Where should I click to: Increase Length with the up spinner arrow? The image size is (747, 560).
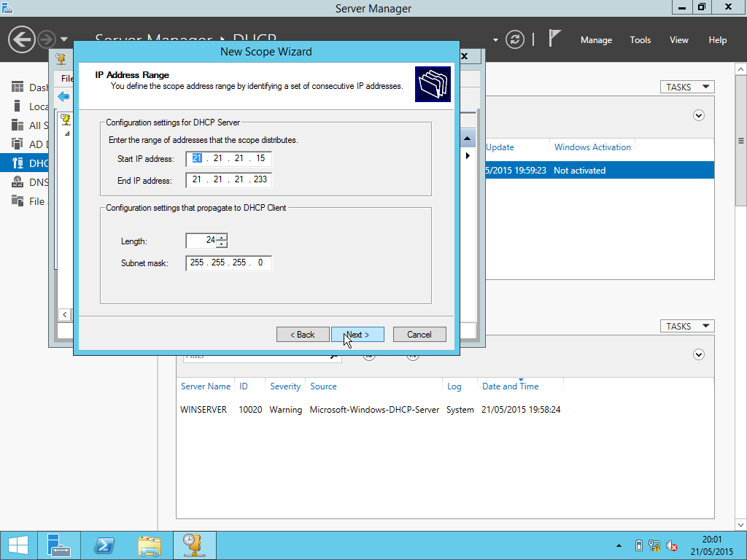(x=222, y=237)
